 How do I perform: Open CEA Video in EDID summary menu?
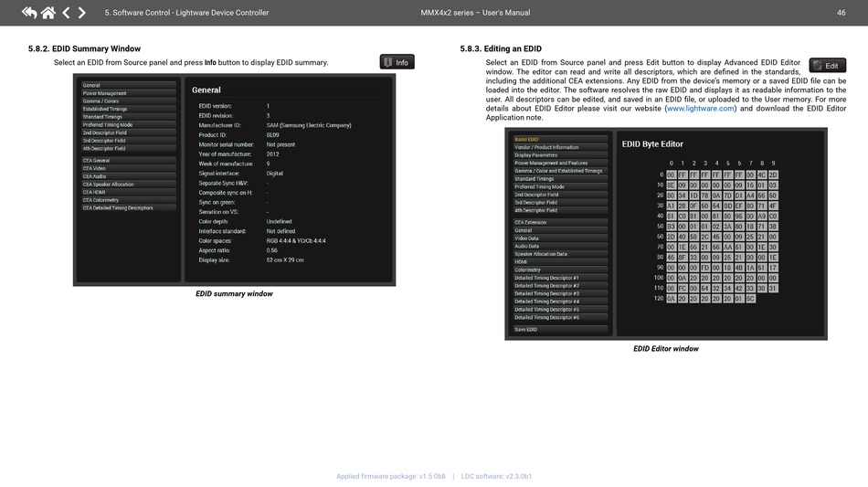(129, 168)
